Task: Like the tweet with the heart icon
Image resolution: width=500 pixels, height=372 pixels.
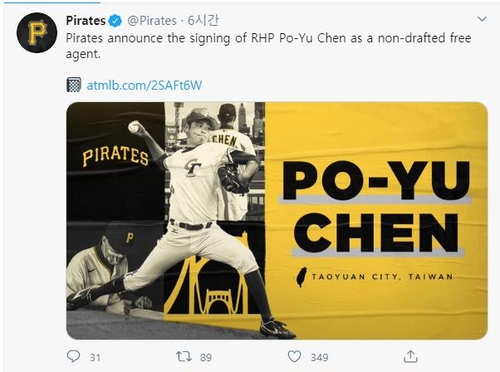Action: (x=294, y=357)
